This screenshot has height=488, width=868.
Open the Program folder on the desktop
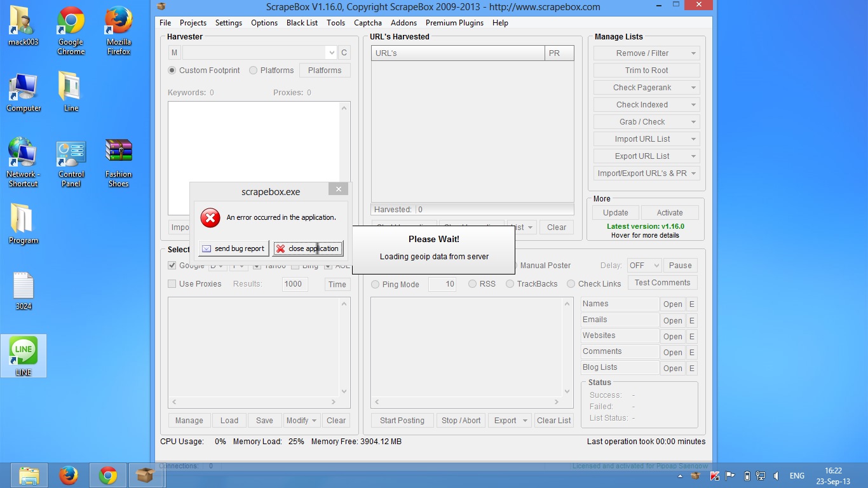24,224
